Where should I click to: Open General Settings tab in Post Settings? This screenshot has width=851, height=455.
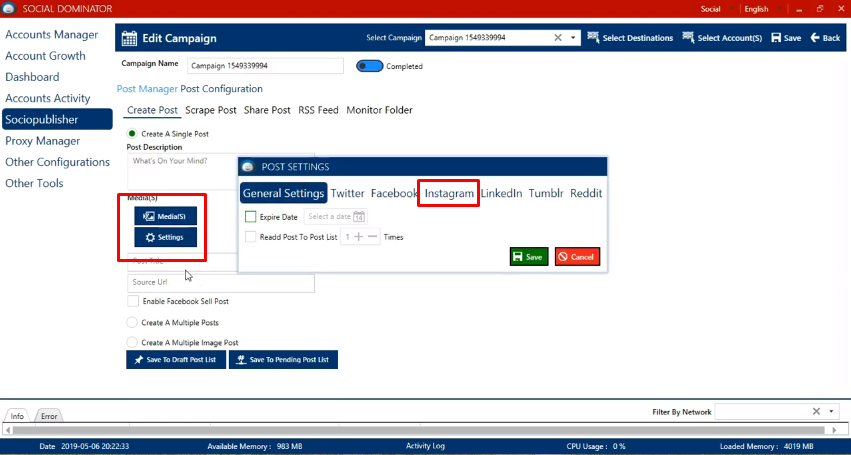tap(283, 193)
